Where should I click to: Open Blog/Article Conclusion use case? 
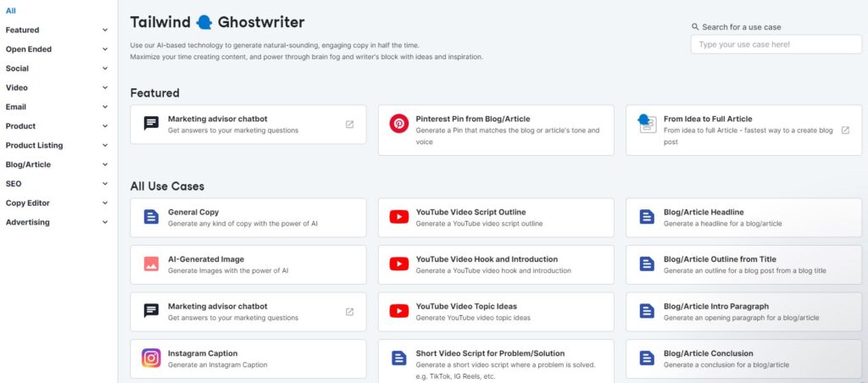click(744, 358)
